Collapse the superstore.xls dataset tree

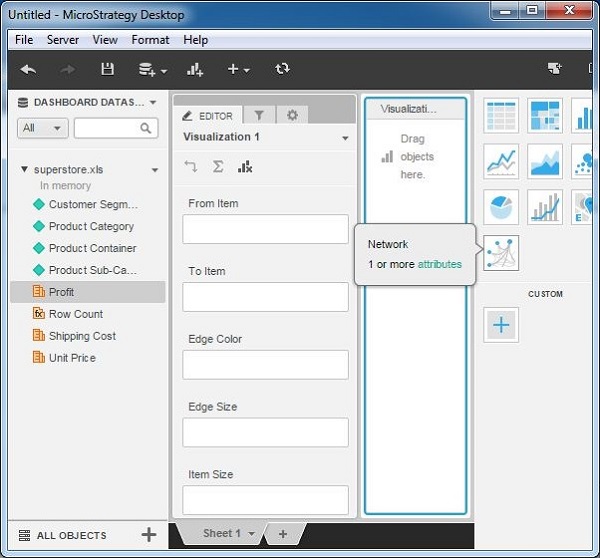pyautogui.click(x=25, y=170)
